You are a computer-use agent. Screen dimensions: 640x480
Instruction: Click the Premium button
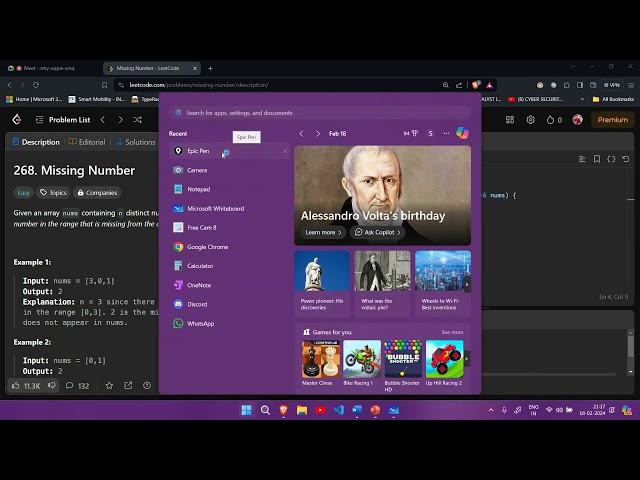(613, 120)
